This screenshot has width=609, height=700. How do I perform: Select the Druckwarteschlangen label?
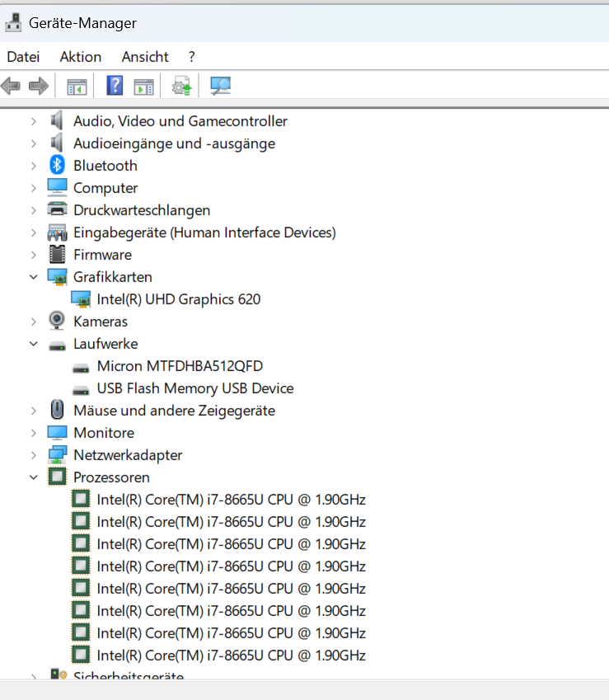pyautogui.click(x=142, y=210)
